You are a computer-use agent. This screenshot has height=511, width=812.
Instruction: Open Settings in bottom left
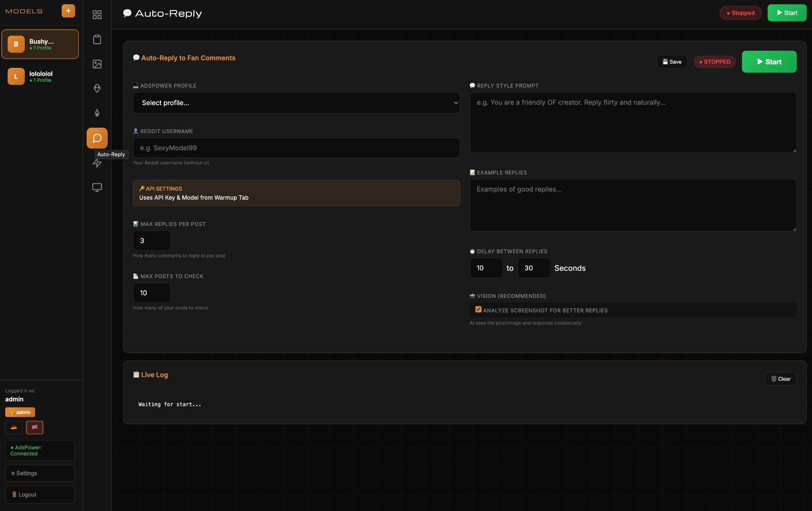pos(40,474)
